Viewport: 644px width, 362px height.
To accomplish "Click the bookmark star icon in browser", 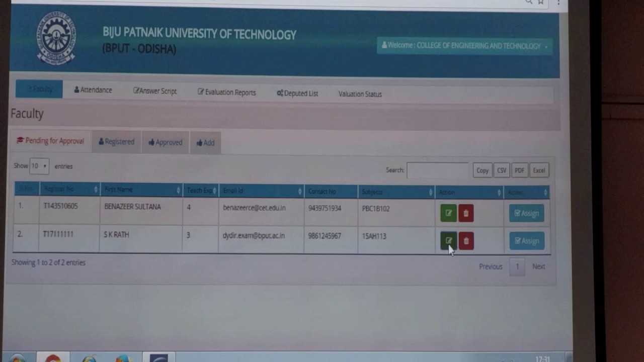I will point(541,2).
